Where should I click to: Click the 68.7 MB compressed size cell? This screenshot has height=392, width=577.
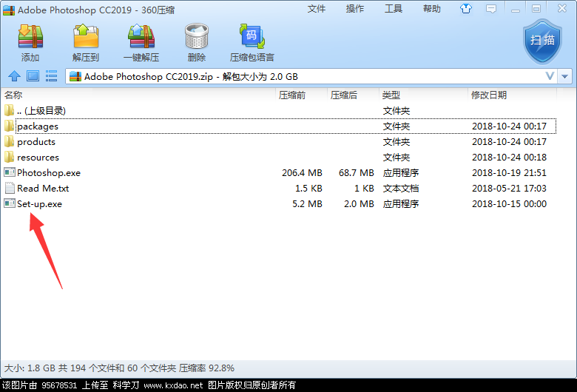[x=357, y=173]
